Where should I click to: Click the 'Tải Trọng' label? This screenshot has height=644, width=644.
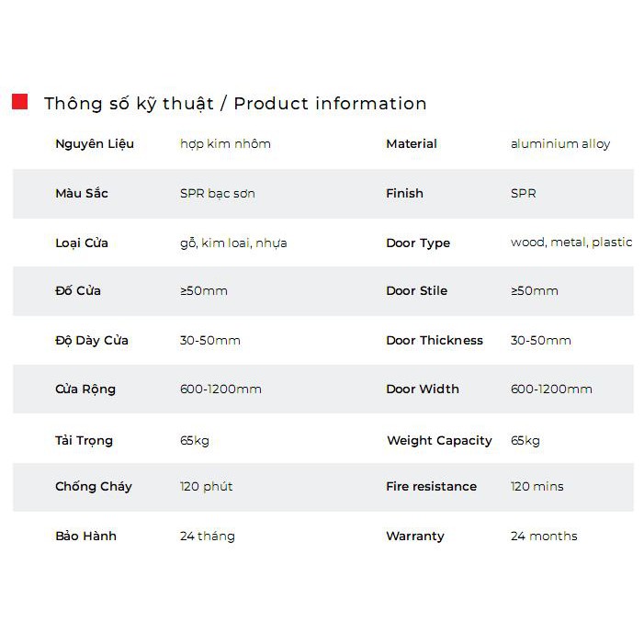point(84,441)
